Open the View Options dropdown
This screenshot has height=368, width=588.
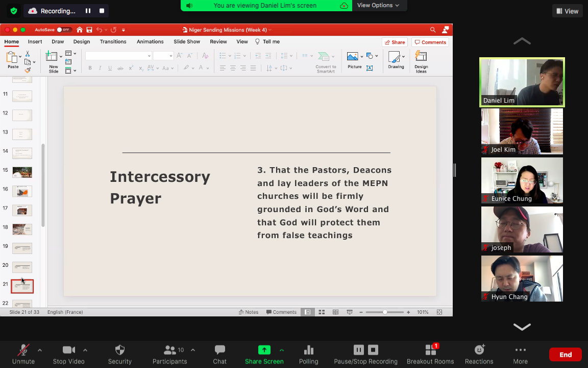click(x=378, y=5)
